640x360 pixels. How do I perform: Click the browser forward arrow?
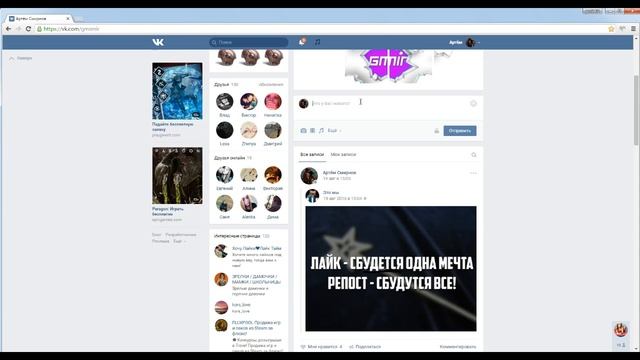[x=18, y=29]
